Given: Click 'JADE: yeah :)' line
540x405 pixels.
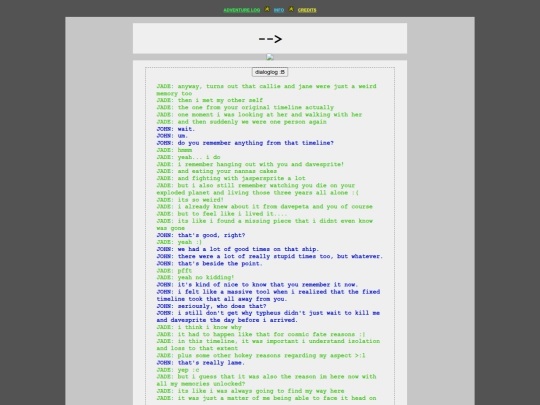Looking at the screenshot, I should [x=179, y=242].
